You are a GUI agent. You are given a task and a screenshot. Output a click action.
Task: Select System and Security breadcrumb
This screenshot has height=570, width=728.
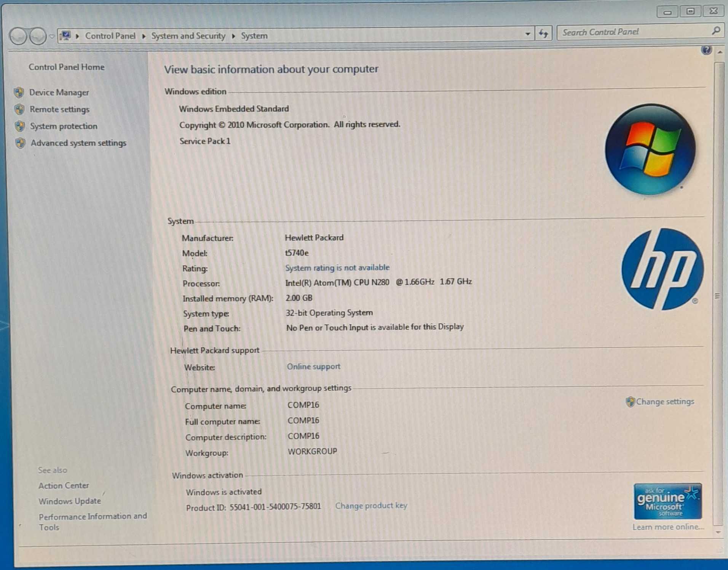188,36
